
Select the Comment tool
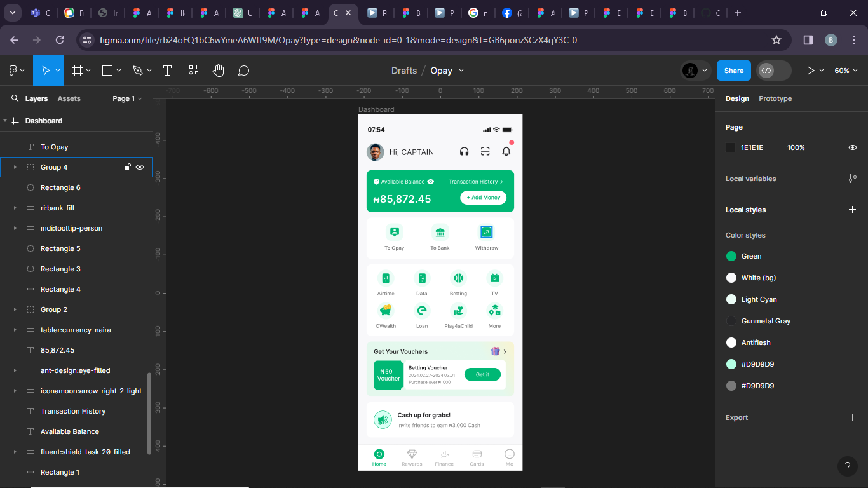click(243, 71)
